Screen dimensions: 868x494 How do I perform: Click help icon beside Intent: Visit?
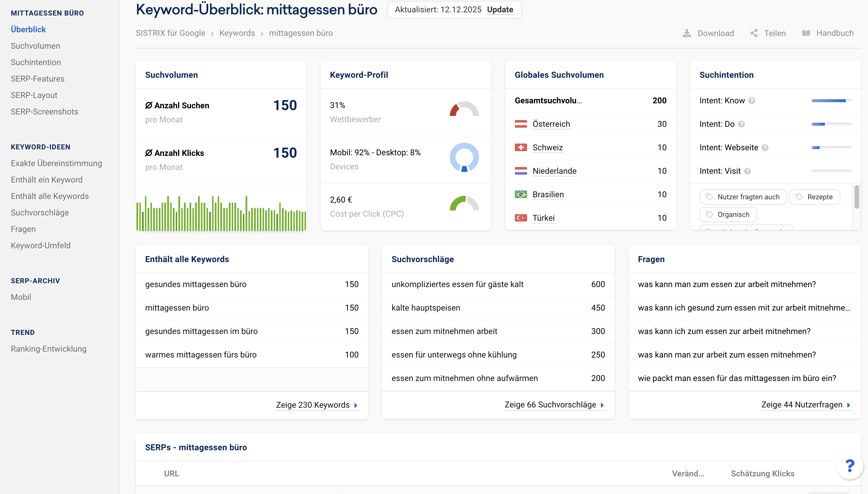pyautogui.click(x=747, y=171)
